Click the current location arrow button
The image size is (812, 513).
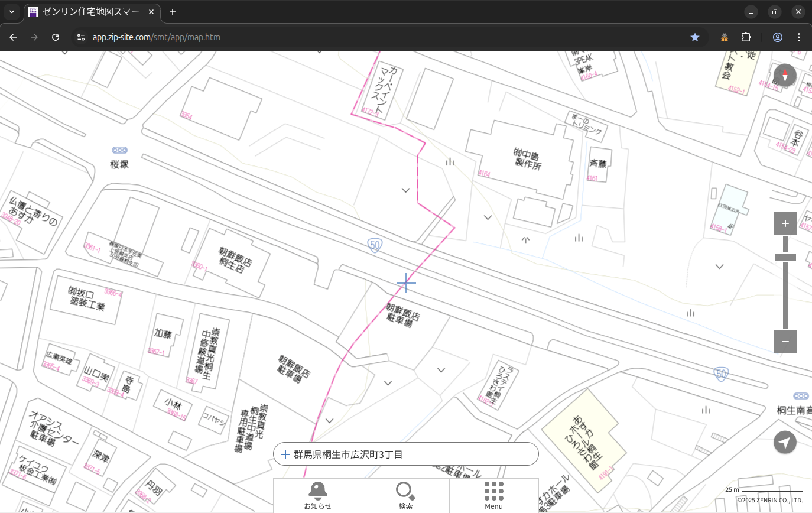click(x=785, y=442)
